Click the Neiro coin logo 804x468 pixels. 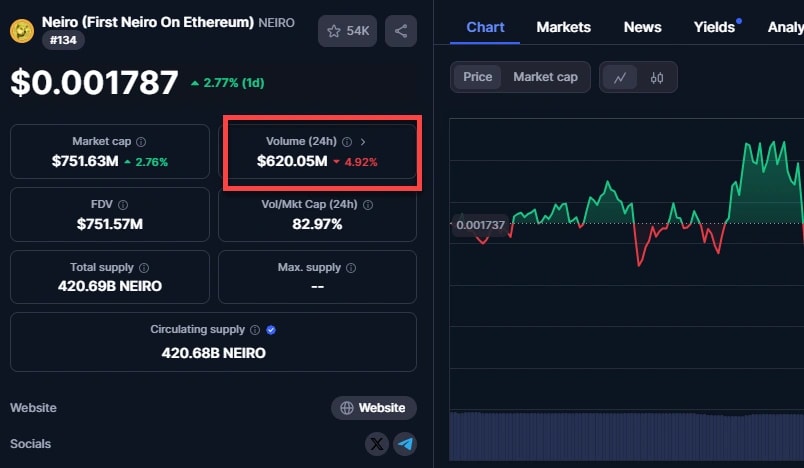tap(21, 31)
